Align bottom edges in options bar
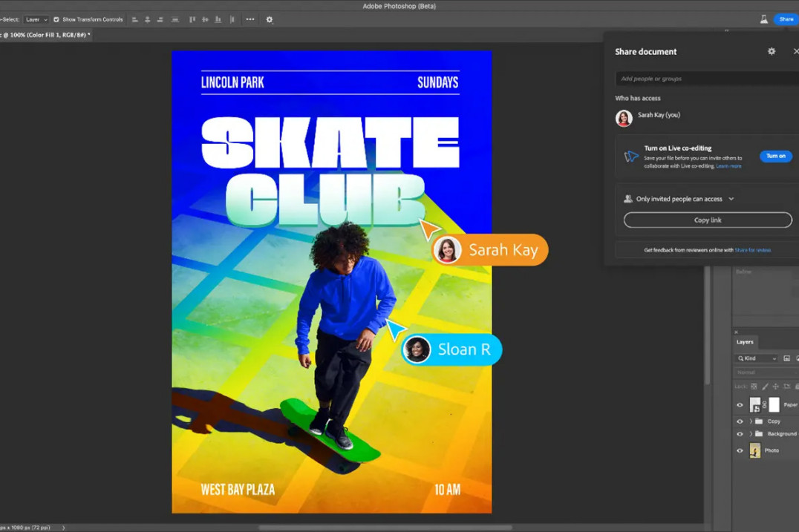 pyautogui.click(x=218, y=19)
